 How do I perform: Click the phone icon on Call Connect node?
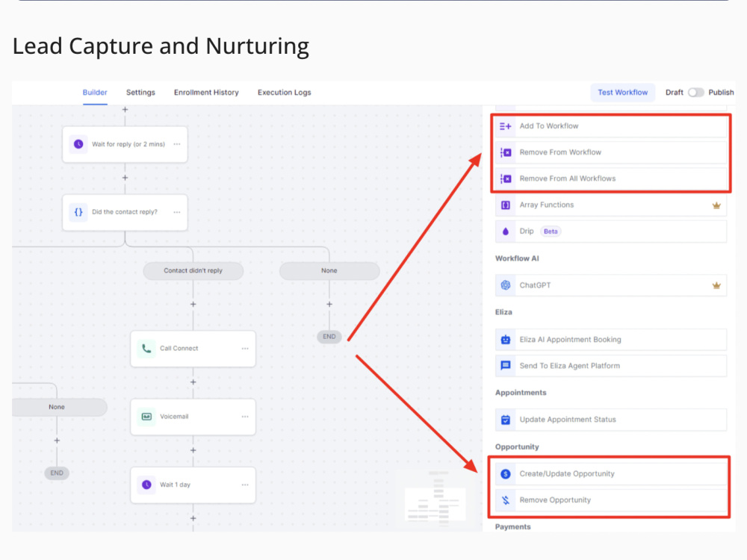[146, 349]
